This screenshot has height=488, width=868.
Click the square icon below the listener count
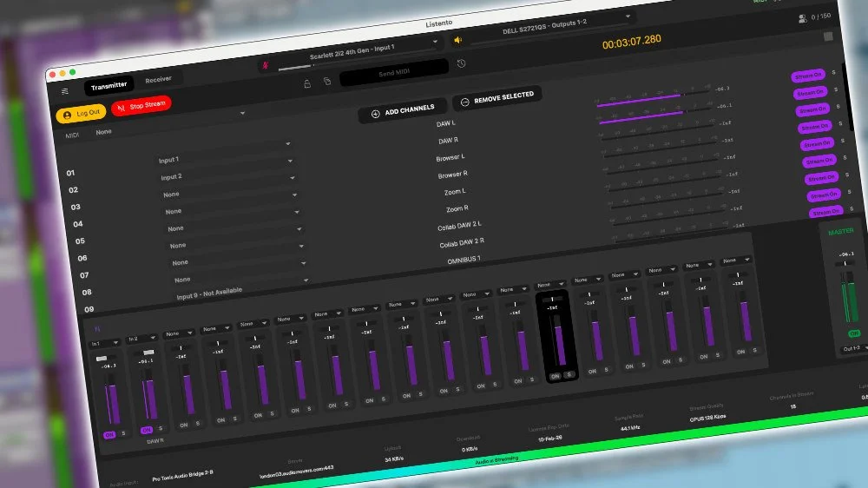(x=828, y=36)
